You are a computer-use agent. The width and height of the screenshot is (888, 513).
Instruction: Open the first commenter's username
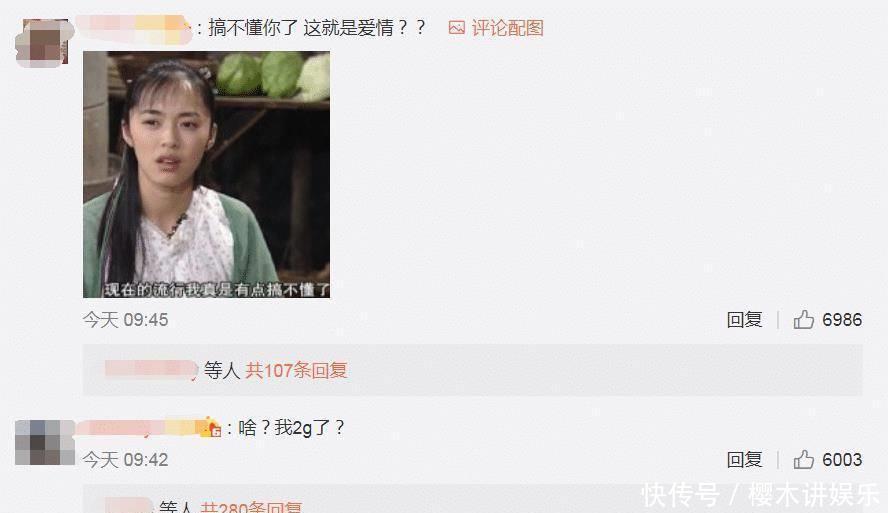click(133, 29)
